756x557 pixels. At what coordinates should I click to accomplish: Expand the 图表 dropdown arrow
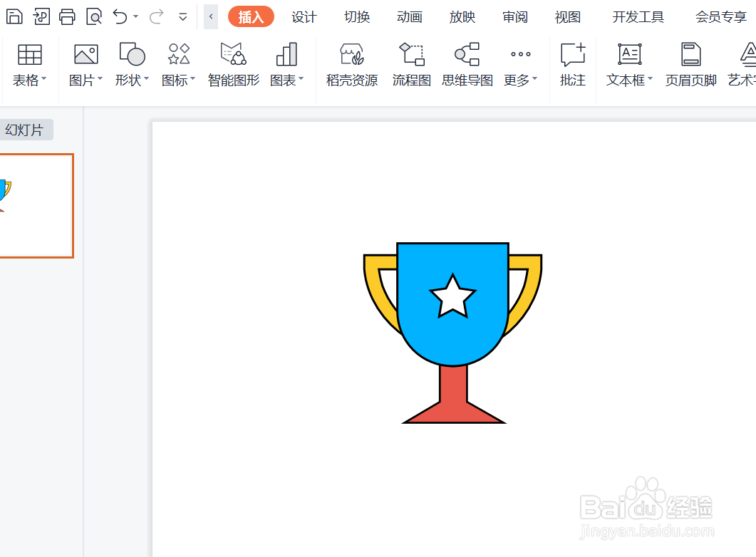(x=301, y=78)
